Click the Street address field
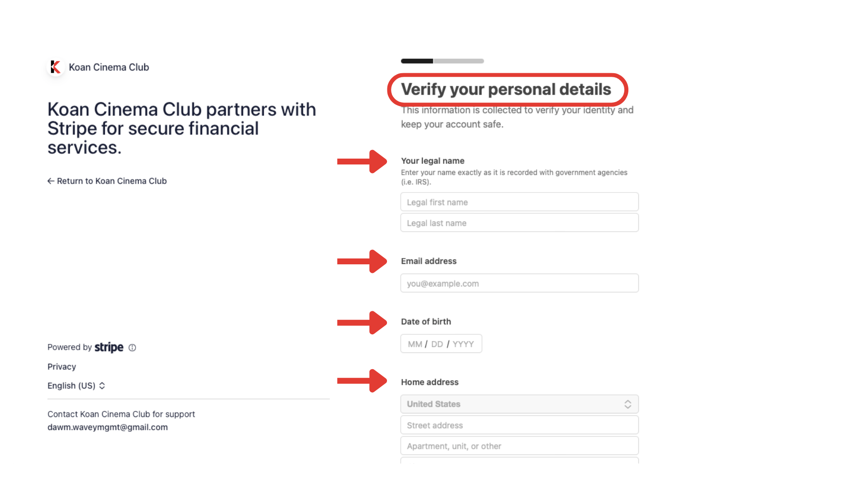Viewport: 868px width, 488px height. click(x=519, y=425)
